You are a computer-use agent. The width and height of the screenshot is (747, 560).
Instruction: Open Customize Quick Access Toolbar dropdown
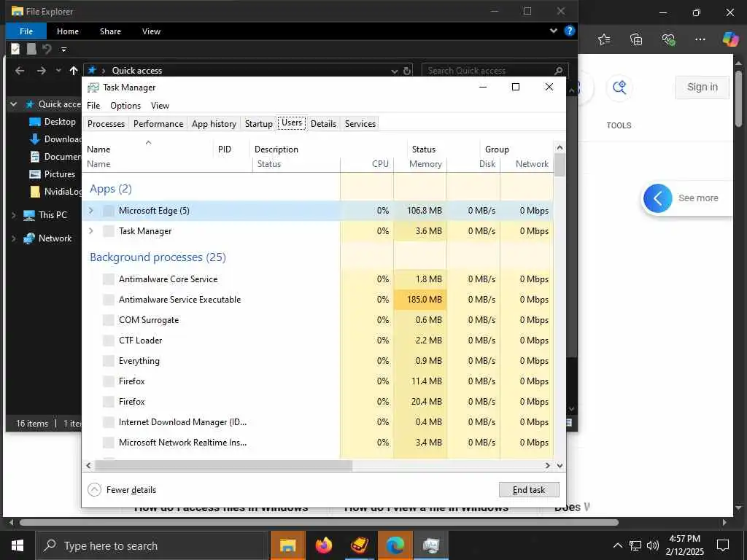coord(63,49)
